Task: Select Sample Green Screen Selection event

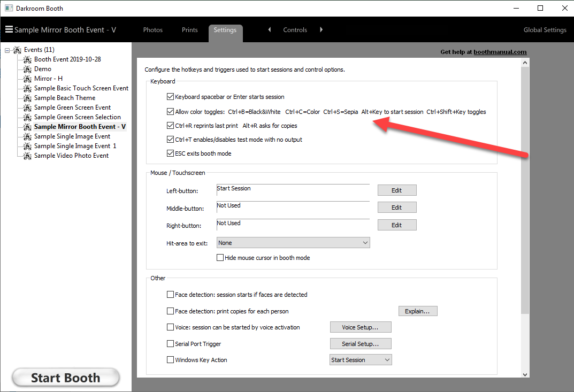Action: tap(77, 117)
